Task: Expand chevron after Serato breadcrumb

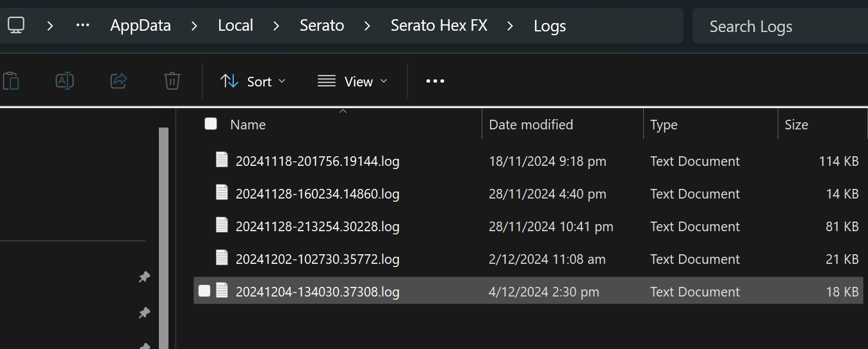Action: [x=367, y=26]
